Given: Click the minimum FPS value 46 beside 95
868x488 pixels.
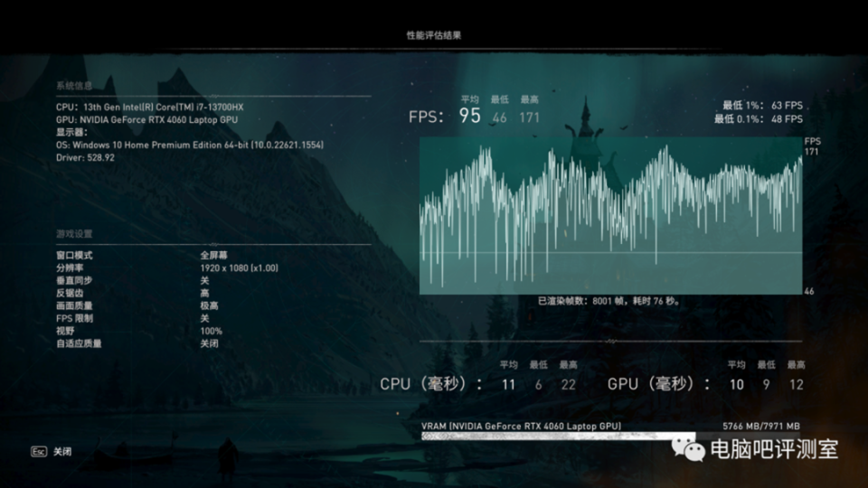Looking at the screenshot, I should click(499, 117).
